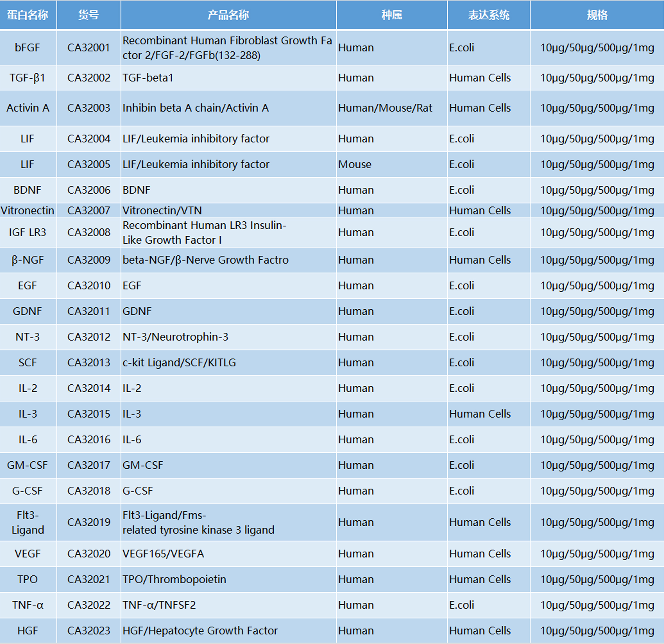Select the Recombinant Human LR3 Insulin-Like cell
The height and width of the screenshot is (644, 664).
click(228, 233)
